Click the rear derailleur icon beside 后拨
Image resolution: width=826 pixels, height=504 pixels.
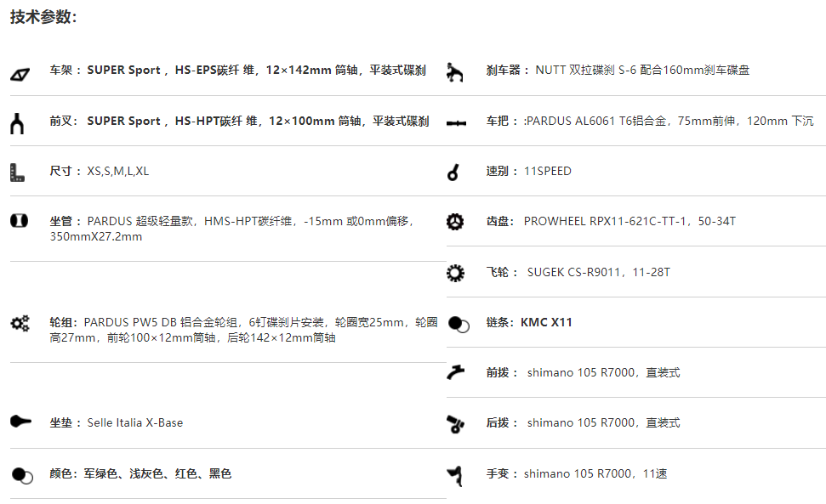tap(456, 424)
